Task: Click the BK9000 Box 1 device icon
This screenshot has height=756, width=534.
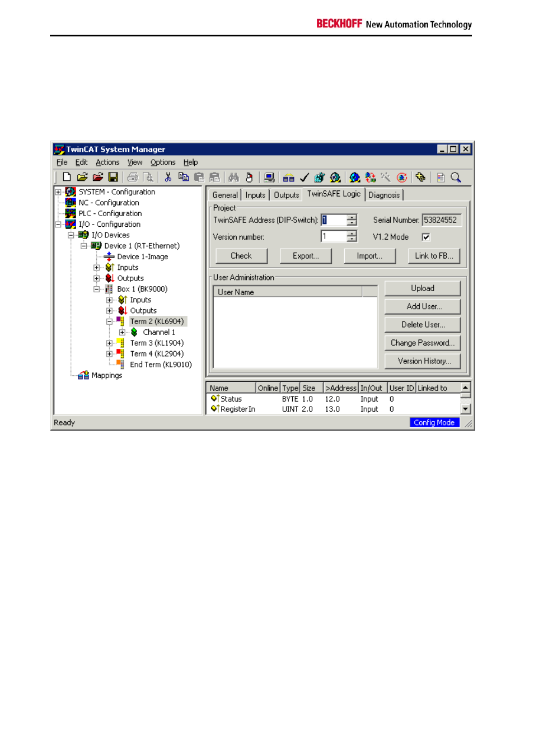Action: (x=109, y=289)
